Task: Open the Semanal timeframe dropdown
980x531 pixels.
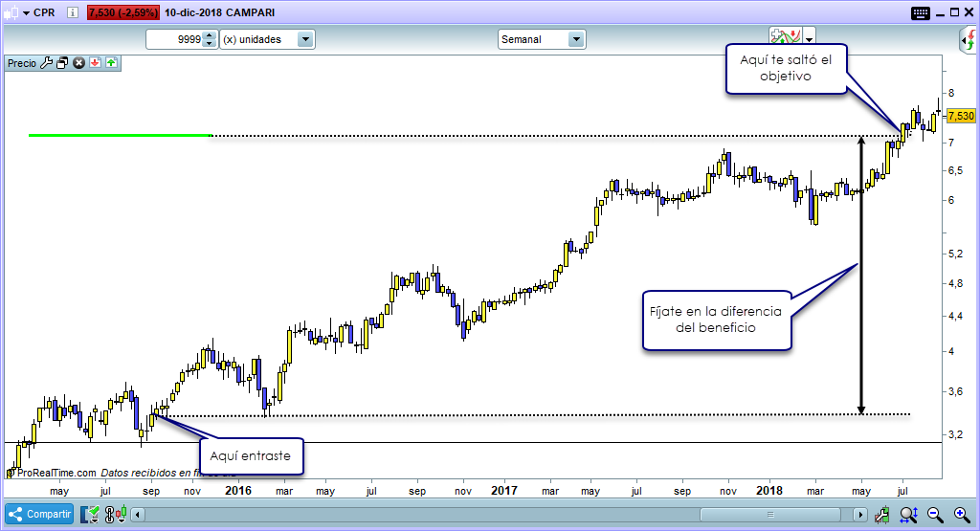Action: point(541,39)
